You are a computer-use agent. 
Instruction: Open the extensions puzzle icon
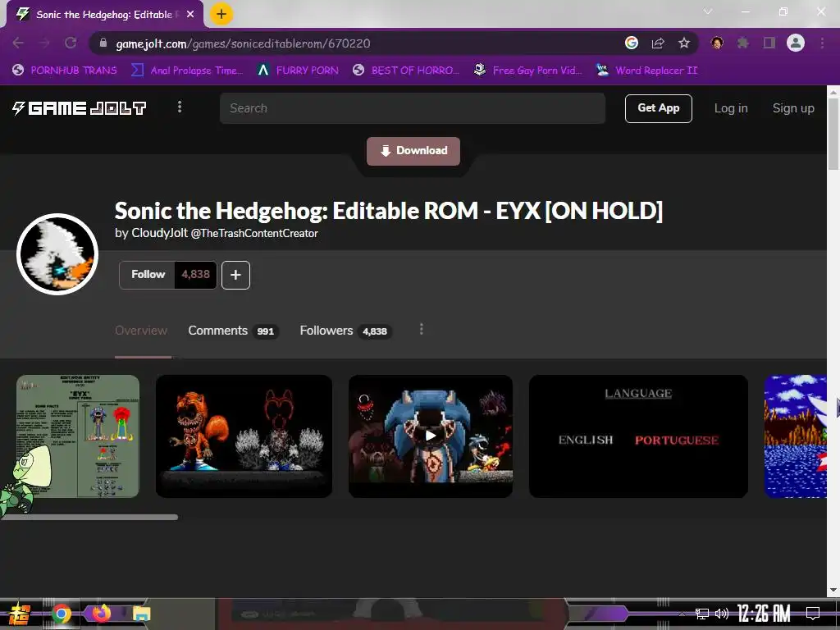[743, 43]
